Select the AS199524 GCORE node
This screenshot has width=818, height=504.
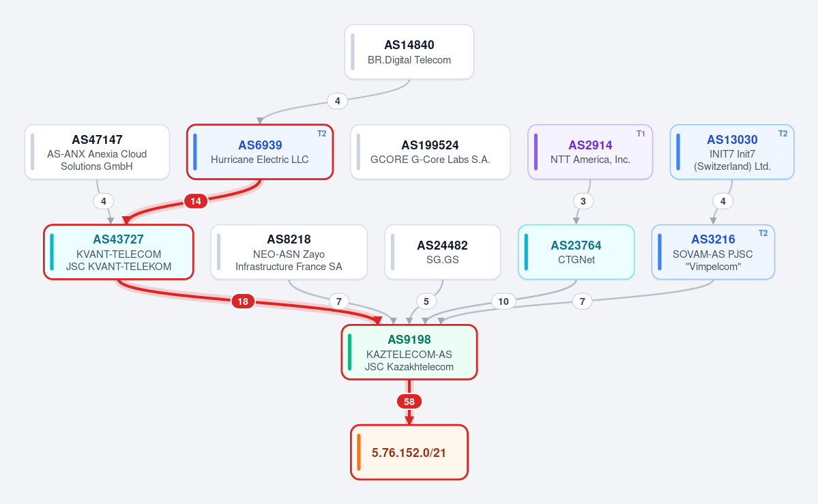click(430, 152)
